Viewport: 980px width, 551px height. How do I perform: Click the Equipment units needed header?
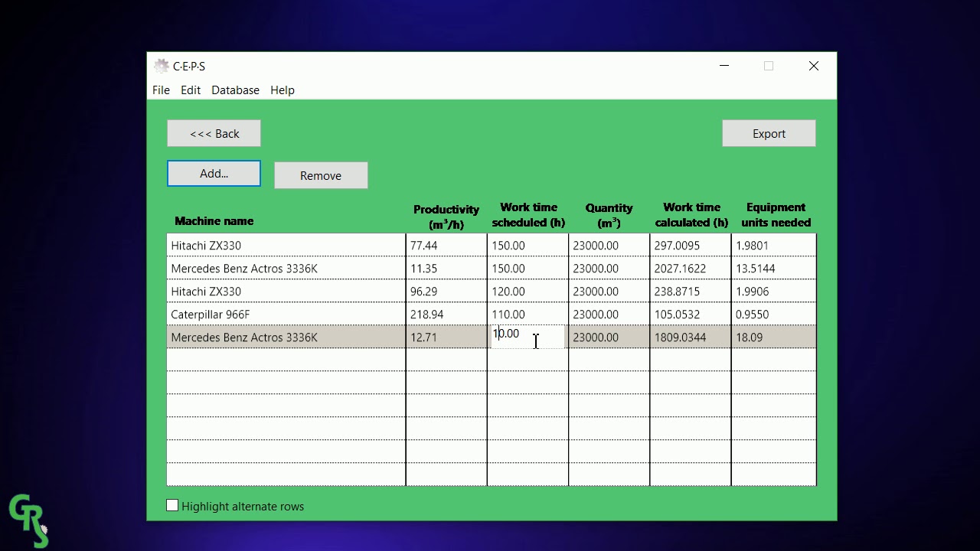point(776,215)
